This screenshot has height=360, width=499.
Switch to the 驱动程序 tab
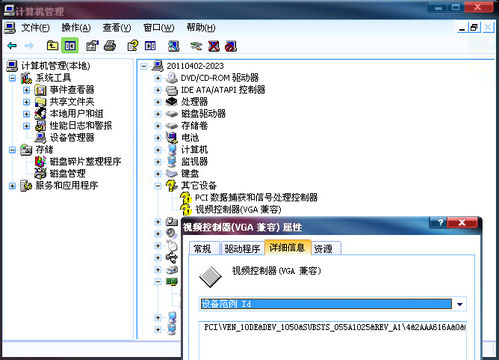[242, 249]
